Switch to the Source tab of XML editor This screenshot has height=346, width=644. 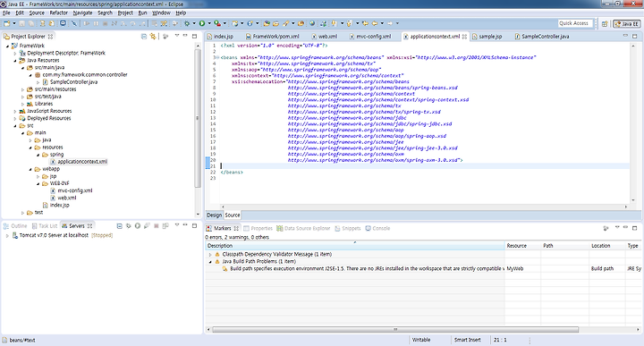[x=233, y=215]
